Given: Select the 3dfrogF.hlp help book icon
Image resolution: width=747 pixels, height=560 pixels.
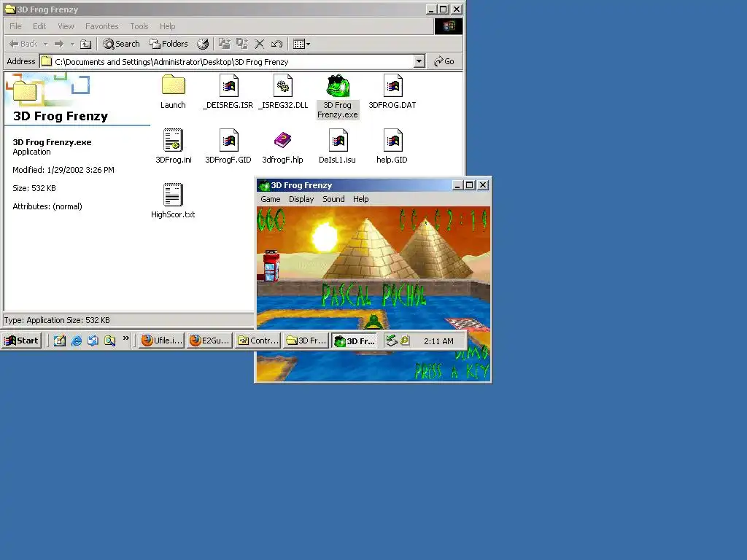Looking at the screenshot, I should coord(283,140).
